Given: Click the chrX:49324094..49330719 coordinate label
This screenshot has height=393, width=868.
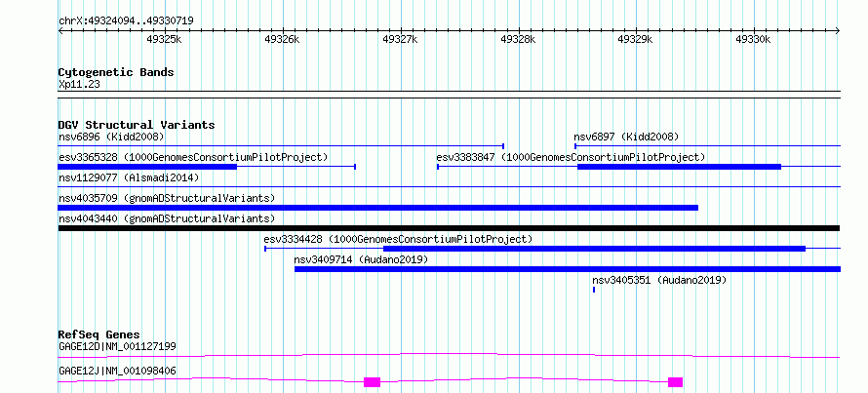Looking at the screenshot, I should pos(126,21).
